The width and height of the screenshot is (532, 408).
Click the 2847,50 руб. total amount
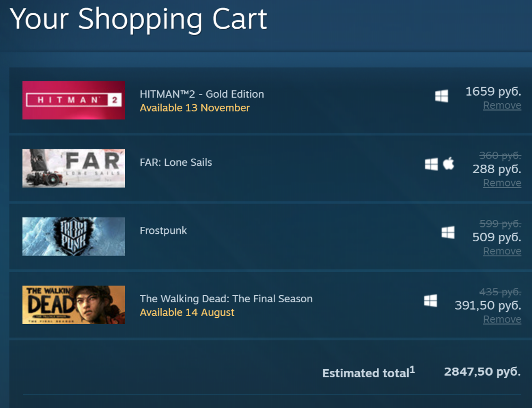[x=482, y=371]
